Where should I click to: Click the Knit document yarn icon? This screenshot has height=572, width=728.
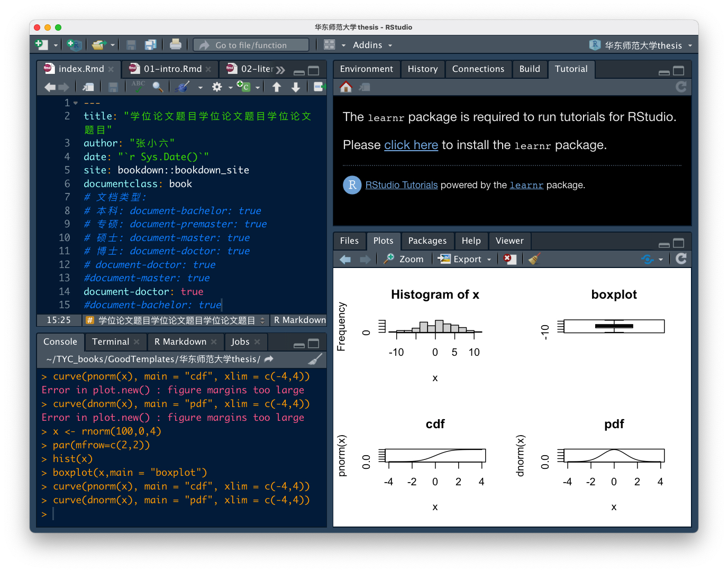pyautogui.click(x=183, y=87)
